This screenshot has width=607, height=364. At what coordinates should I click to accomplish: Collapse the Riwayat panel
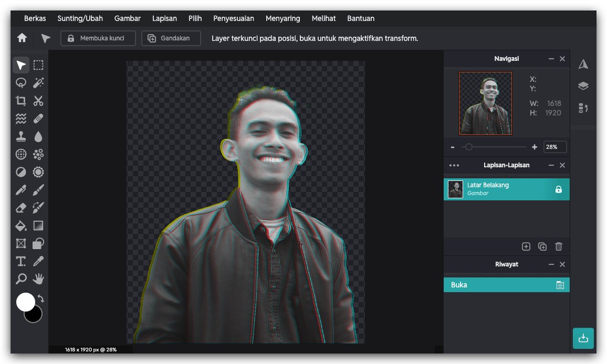[551, 264]
